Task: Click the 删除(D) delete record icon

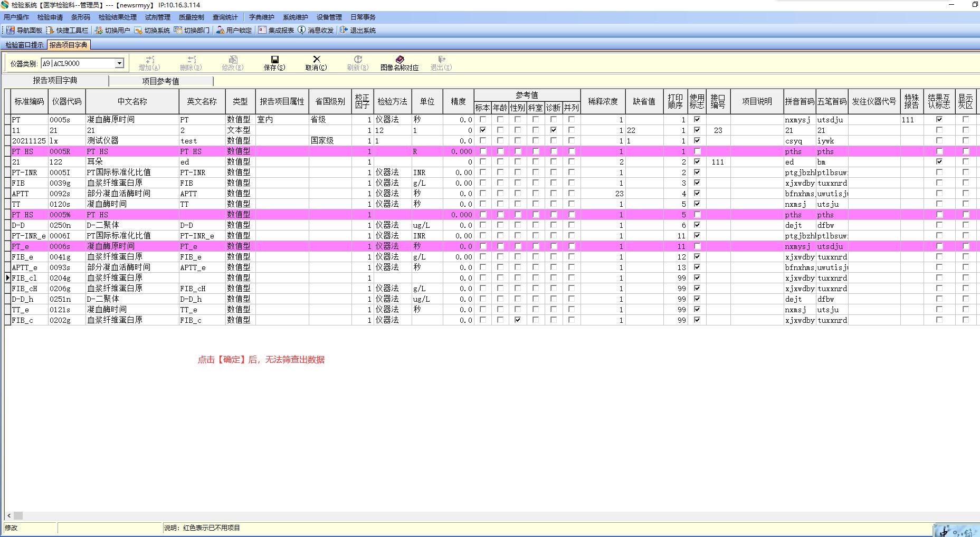Action: pyautogui.click(x=192, y=59)
